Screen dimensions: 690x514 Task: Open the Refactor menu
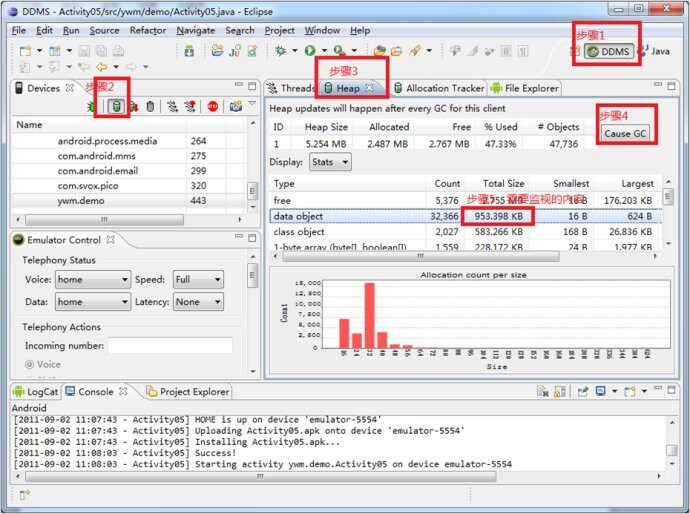(148, 30)
